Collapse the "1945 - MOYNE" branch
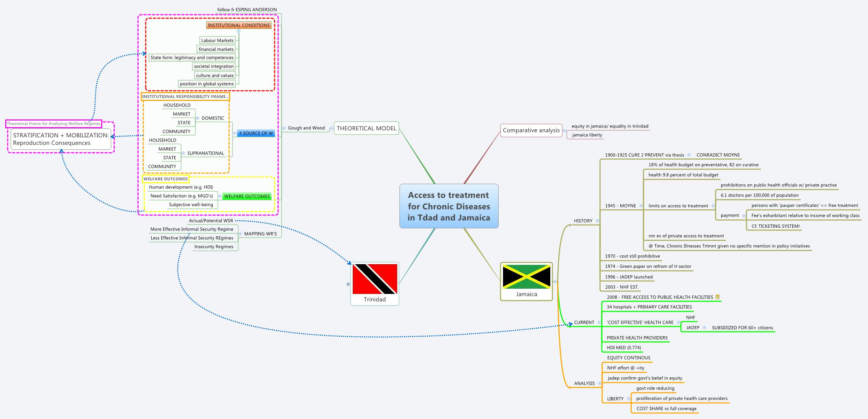The height and width of the screenshot is (419, 868). (641, 206)
